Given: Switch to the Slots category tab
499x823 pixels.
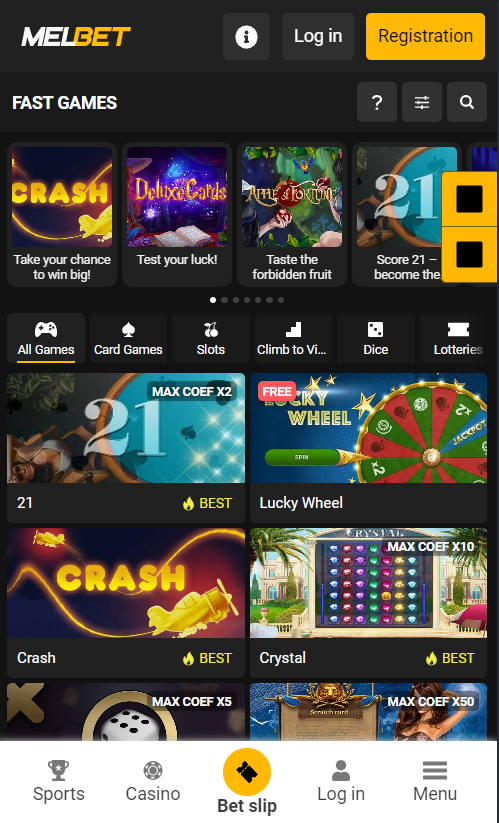Looking at the screenshot, I should tap(210, 338).
